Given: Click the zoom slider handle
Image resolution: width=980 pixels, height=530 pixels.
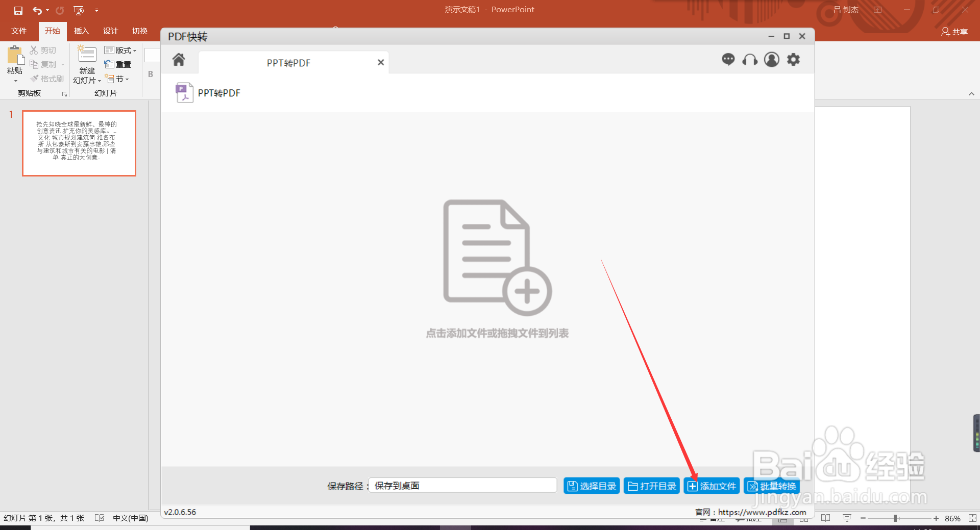Looking at the screenshot, I should point(895,518).
